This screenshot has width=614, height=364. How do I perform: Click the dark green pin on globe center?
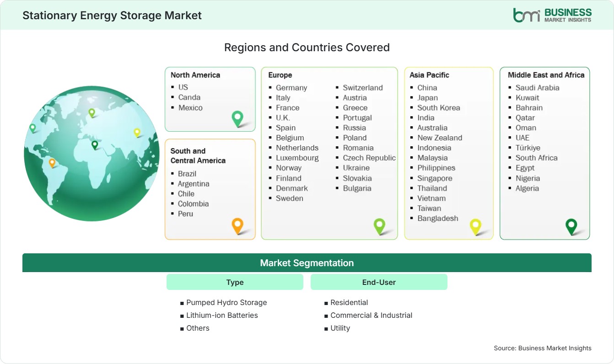tap(95, 145)
